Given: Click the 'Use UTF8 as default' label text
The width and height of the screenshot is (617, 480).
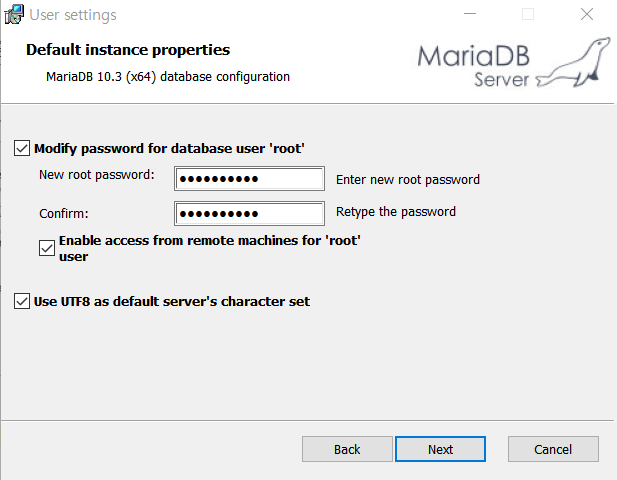Looking at the screenshot, I should (172, 301).
